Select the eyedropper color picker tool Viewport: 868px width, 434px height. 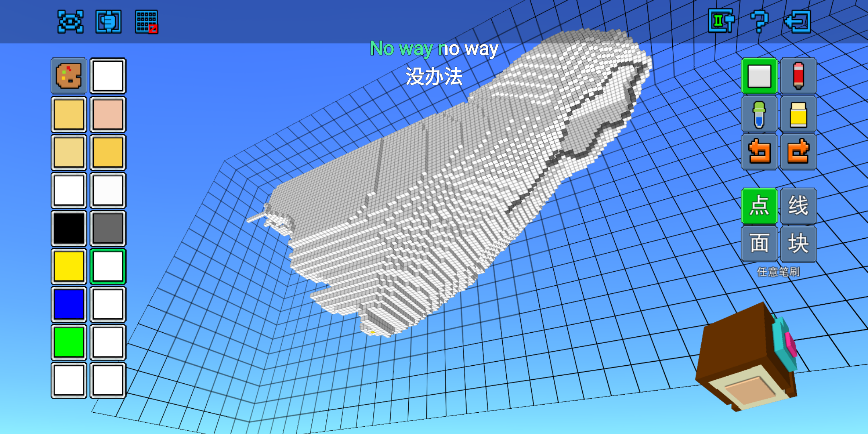pyautogui.click(x=759, y=114)
